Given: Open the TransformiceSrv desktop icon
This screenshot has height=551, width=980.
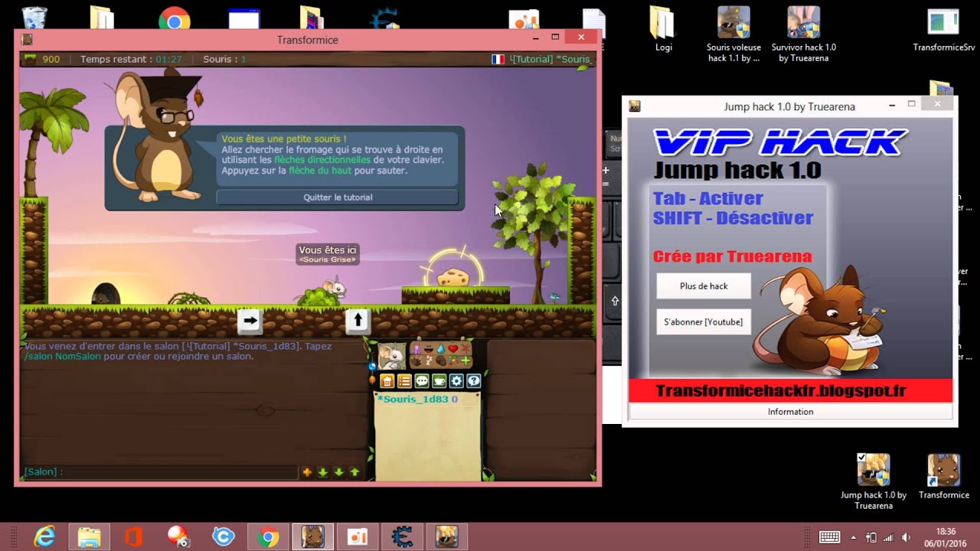Looking at the screenshot, I should pos(943,29).
